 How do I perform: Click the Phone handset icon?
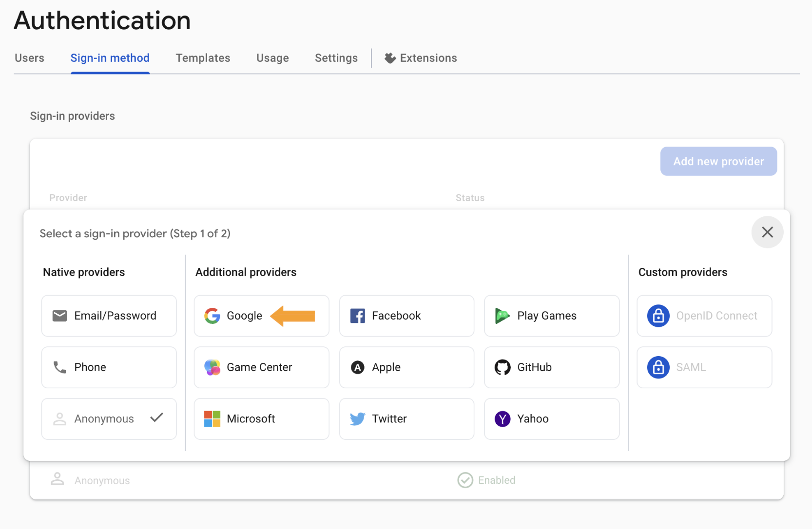59,367
